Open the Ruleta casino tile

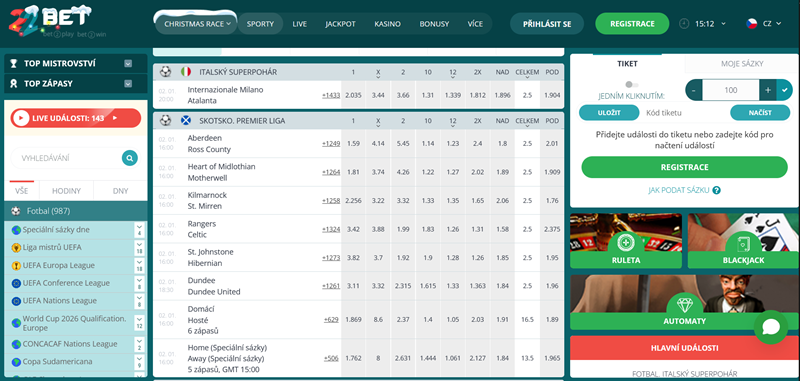point(626,241)
